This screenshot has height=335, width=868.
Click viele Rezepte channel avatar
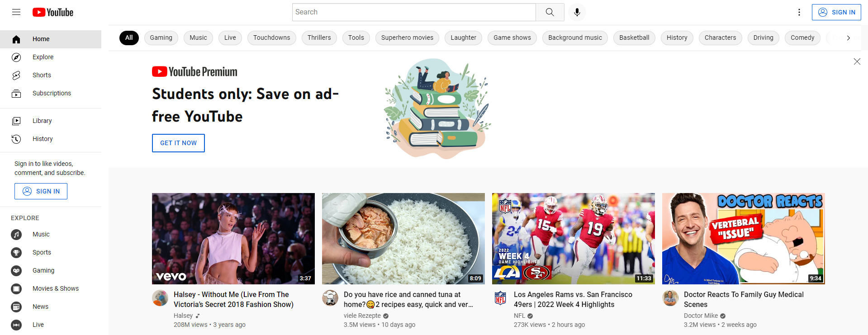(330, 298)
